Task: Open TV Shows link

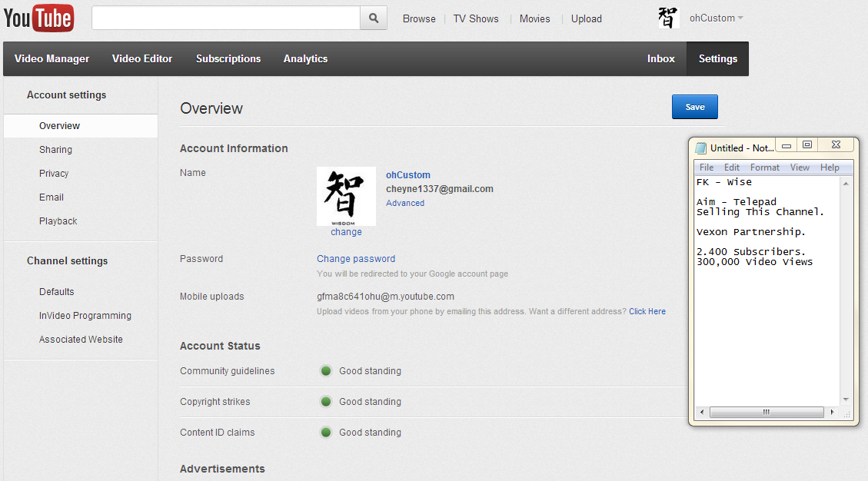Action: [x=476, y=18]
